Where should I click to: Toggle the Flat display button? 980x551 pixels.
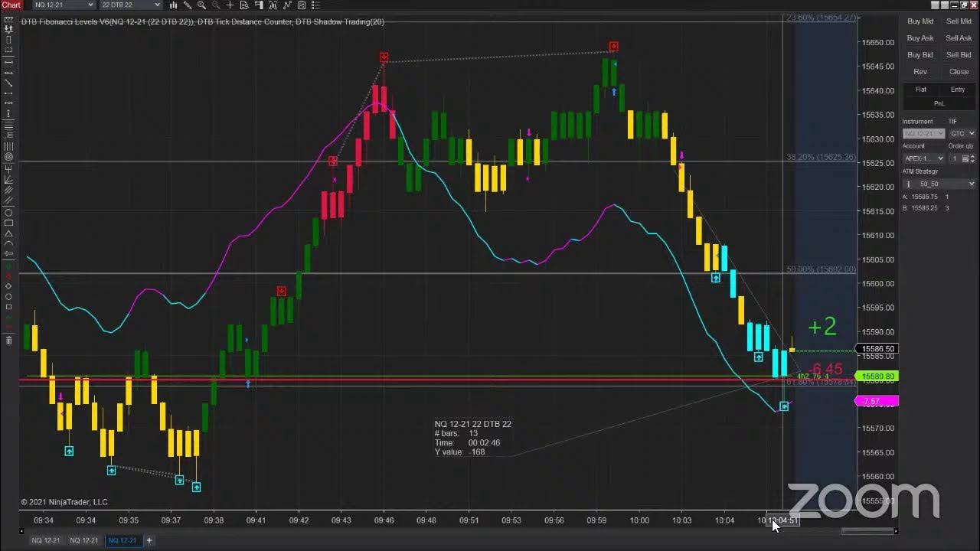click(x=920, y=90)
